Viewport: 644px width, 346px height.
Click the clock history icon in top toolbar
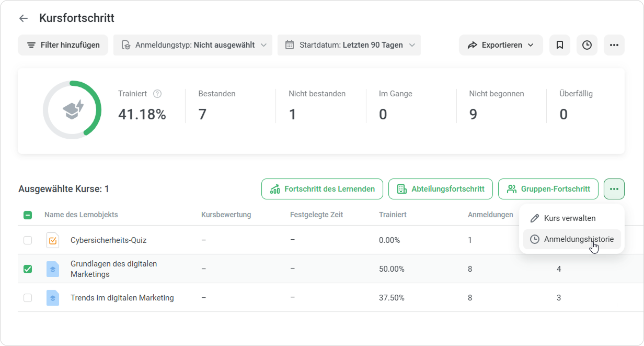click(x=587, y=45)
